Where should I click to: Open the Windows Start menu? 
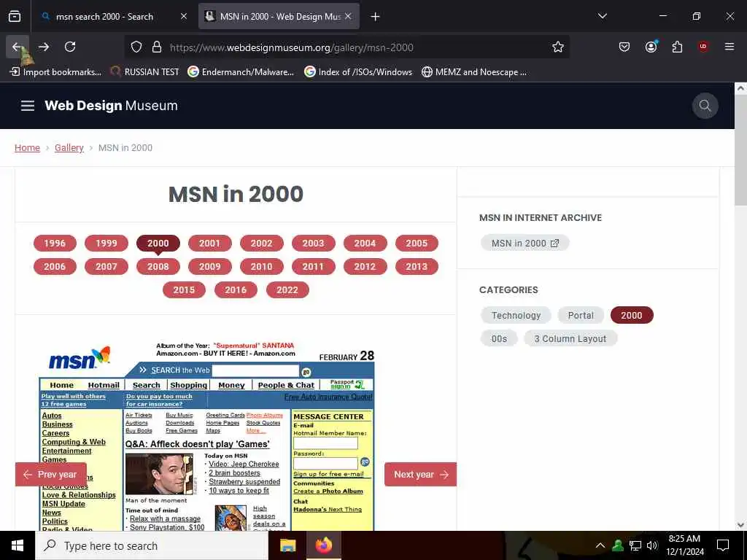point(18,545)
